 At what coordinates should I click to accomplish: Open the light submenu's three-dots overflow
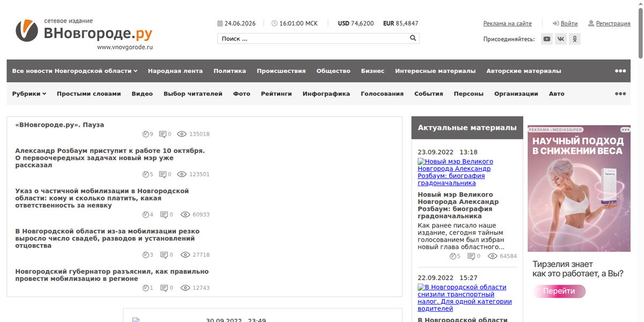coord(620,93)
